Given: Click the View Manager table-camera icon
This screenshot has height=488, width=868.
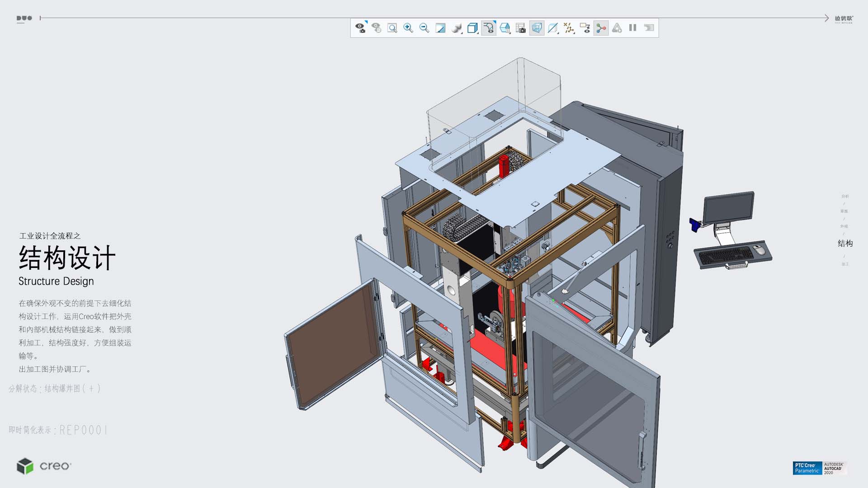Looking at the screenshot, I should coord(521,28).
